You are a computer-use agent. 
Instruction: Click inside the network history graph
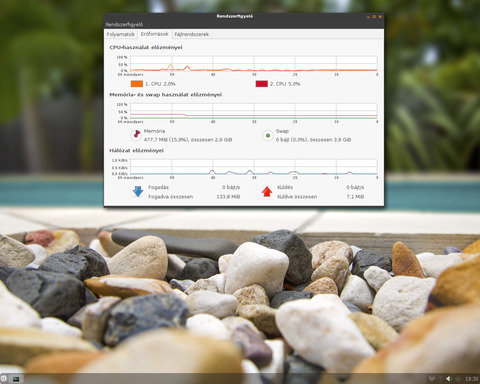coord(254,167)
